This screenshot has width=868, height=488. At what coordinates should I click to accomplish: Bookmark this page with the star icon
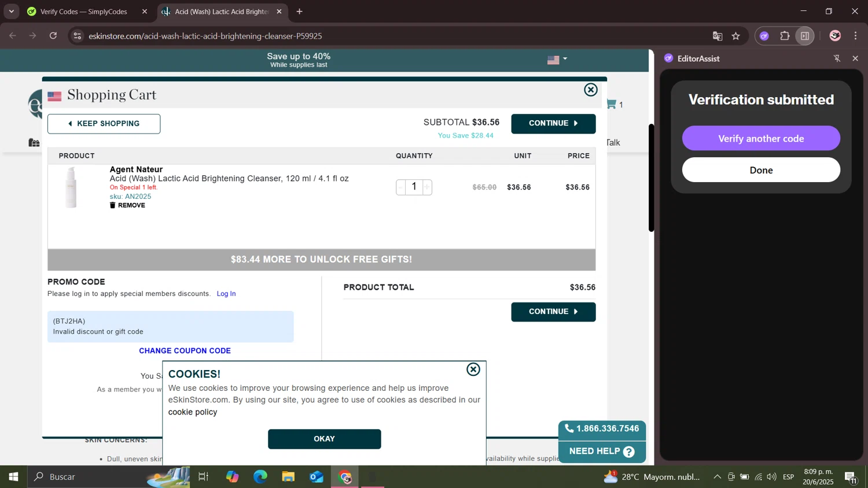736,36
